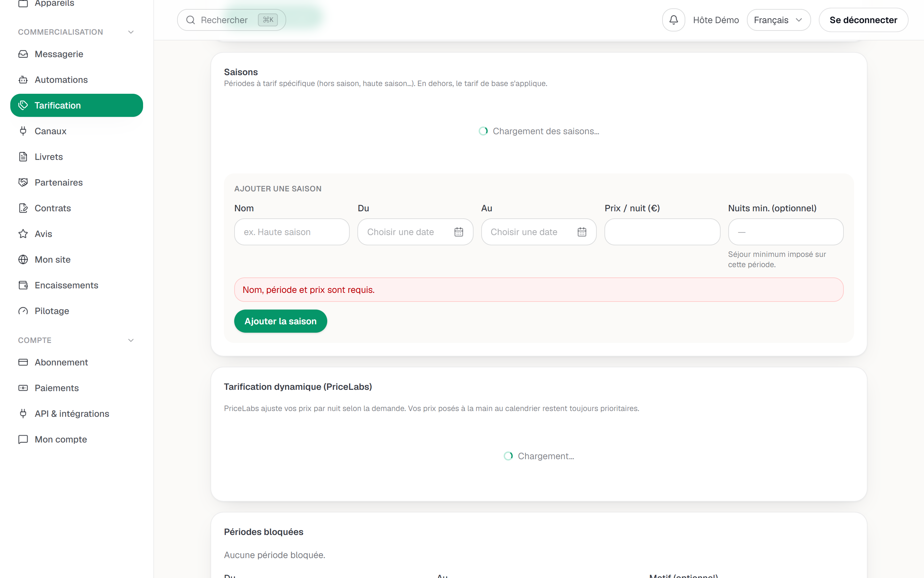This screenshot has height=578, width=924.
Task: Open Encaissements
Action: click(77, 285)
